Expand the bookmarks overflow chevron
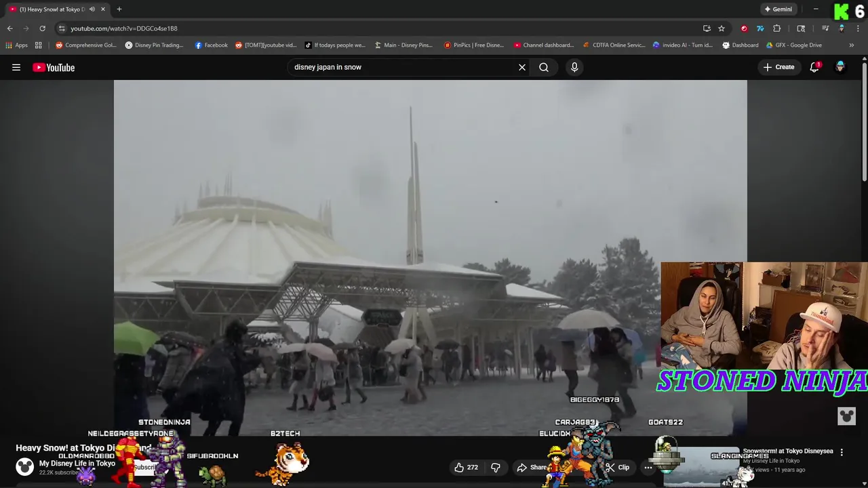The image size is (868, 488). point(852,45)
